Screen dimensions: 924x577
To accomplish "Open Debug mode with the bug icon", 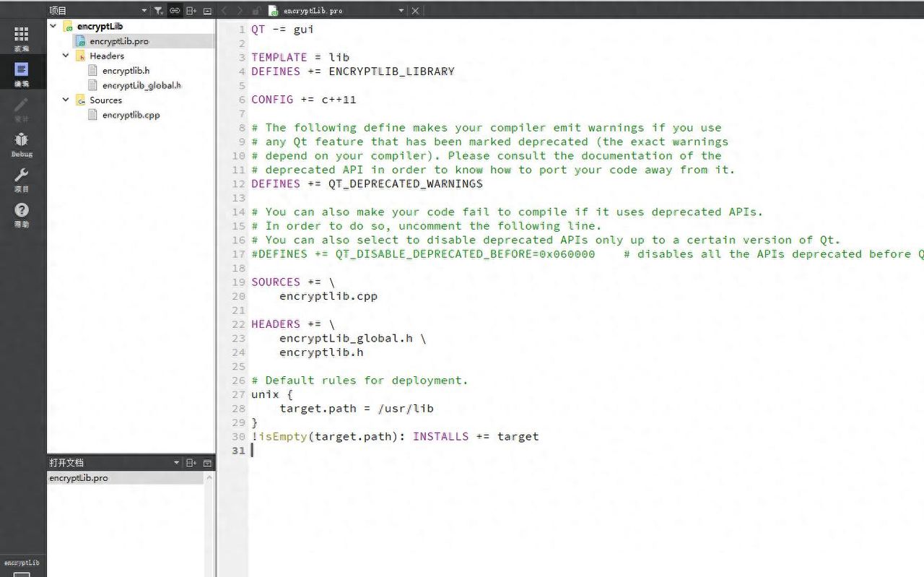I will pos(22,144).
